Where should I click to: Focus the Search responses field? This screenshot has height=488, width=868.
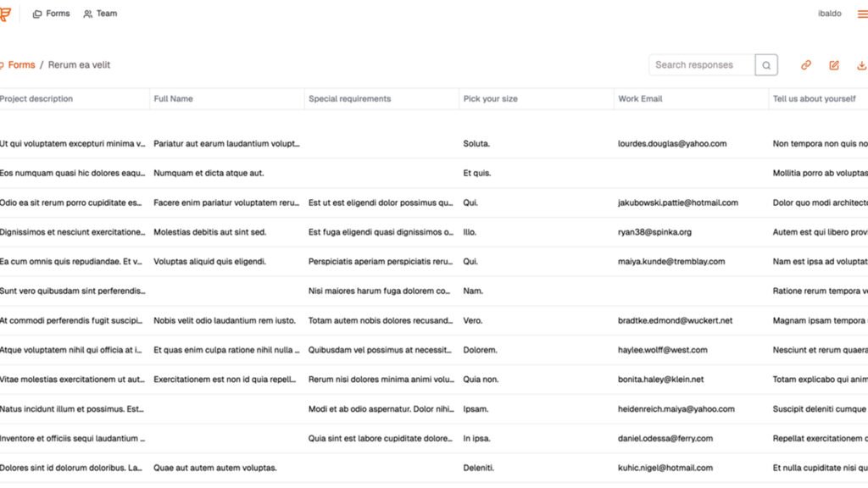point(701,65)
